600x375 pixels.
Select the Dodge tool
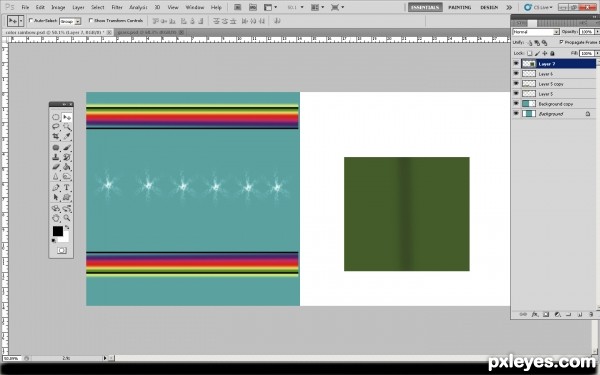67,176
